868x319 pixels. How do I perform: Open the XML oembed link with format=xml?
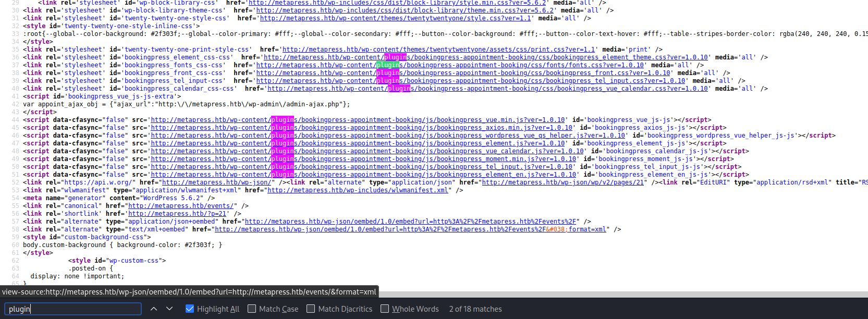pyautogui.click(x=410, y=229)
